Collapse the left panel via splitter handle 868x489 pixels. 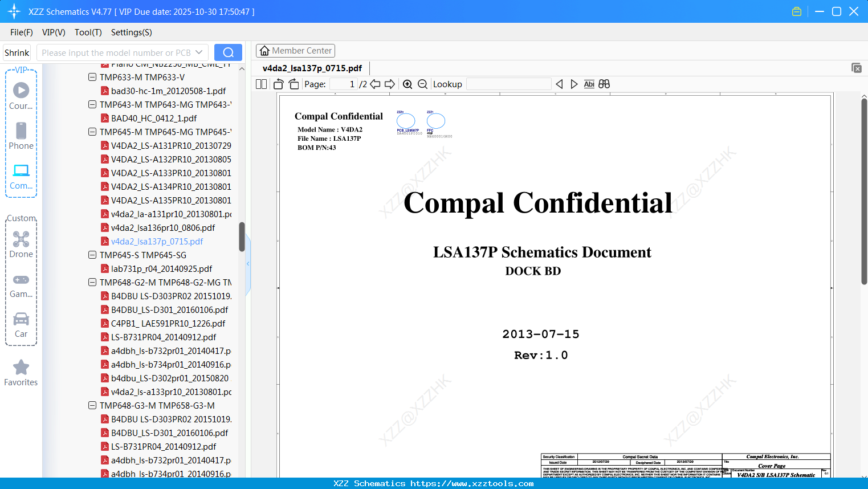click(248, 264)
